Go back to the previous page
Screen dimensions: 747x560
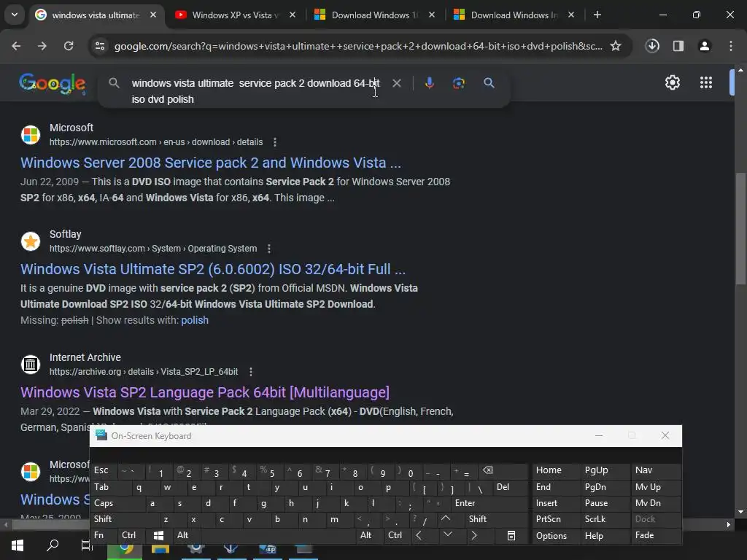(16, 46)
